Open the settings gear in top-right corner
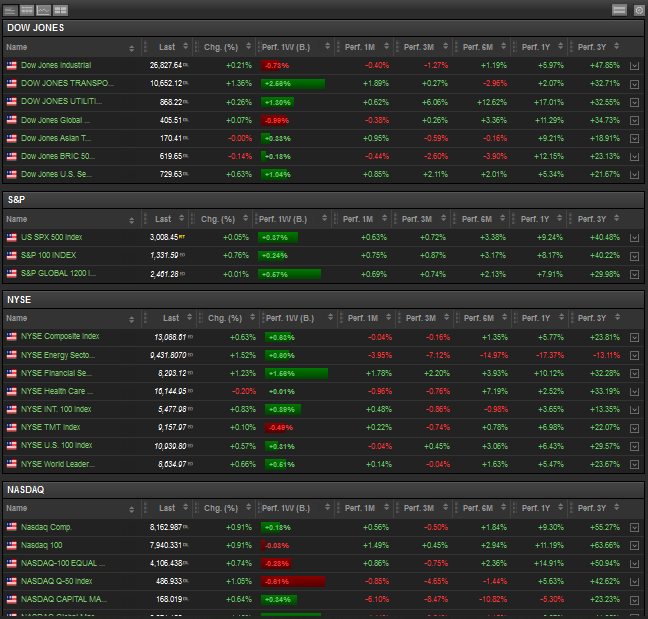The height and width of the screenshot is (619, 648). tap(639, 9)
